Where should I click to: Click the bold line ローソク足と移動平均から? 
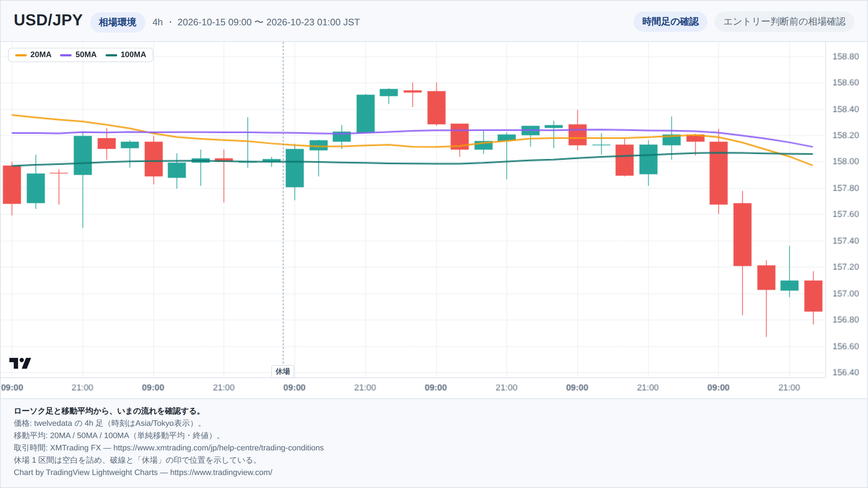tap(108, 411)
